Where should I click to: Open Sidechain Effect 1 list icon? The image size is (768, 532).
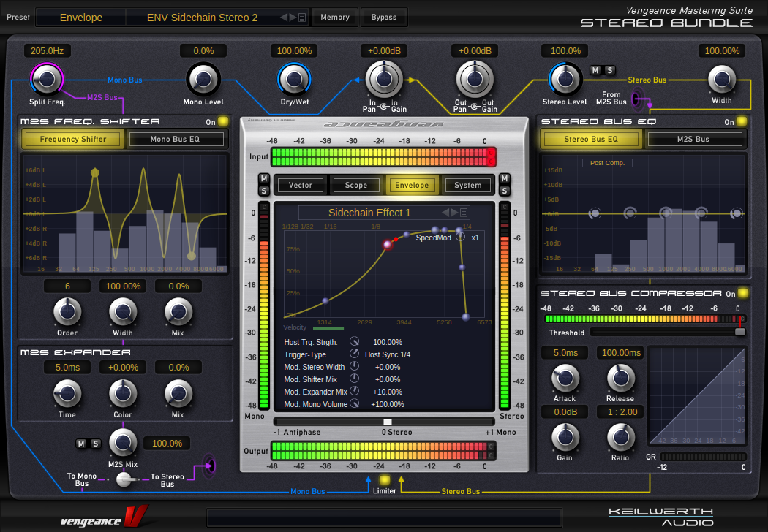click(464, 213)
